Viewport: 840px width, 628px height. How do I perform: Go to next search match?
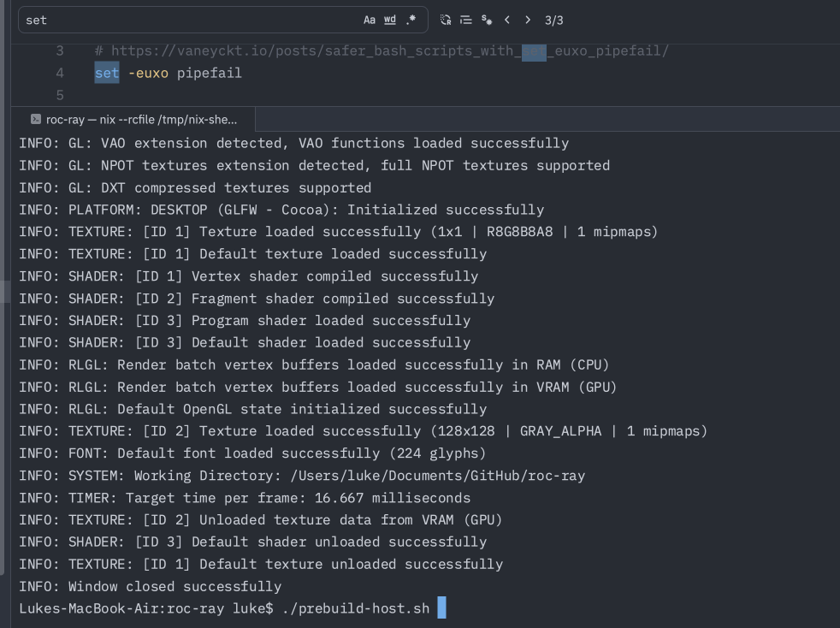528,20
